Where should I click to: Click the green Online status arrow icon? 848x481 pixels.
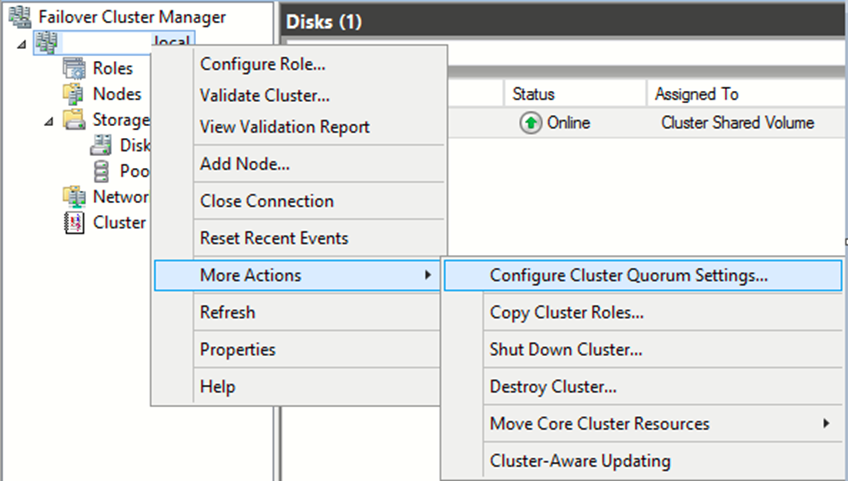531,123
